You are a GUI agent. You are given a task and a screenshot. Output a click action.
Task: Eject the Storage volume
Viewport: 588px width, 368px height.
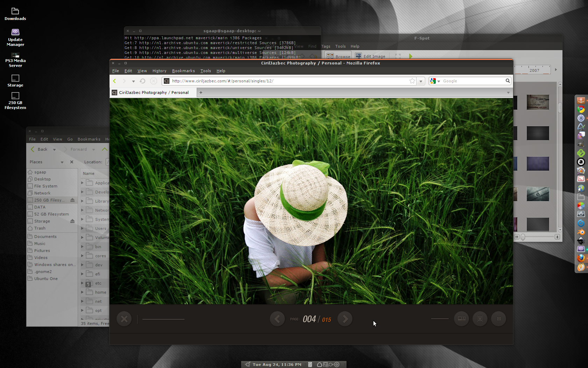[x=72, y=221]
